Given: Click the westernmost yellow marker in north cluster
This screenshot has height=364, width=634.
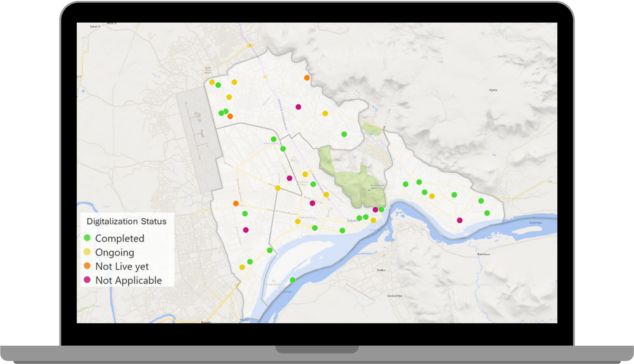Looking at the screenshot, I should tap(212, 82).
